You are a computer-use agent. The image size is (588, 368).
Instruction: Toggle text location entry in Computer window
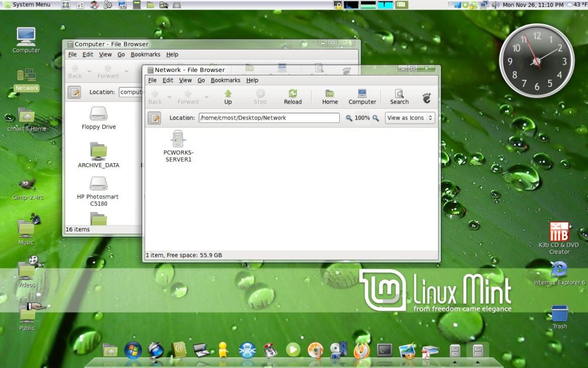[x=74, y=92]
